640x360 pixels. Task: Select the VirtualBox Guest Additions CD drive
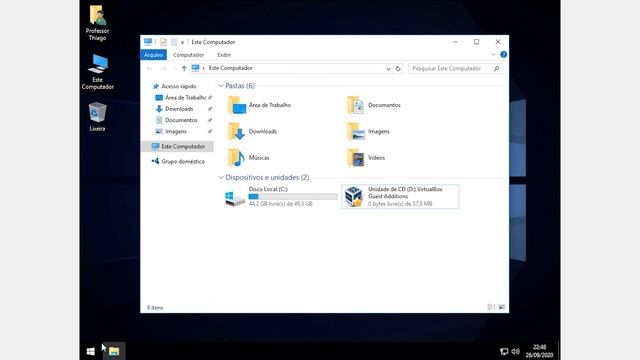pos(400,196)
